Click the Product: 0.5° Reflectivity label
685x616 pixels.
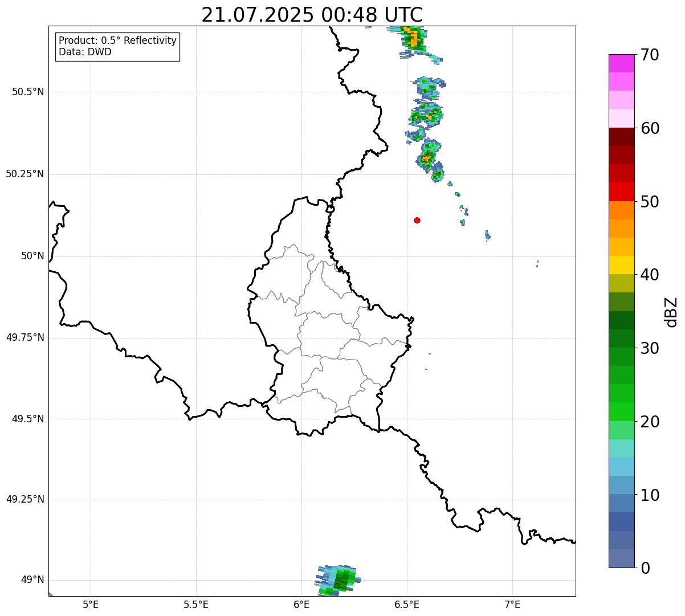pos(117,40)
